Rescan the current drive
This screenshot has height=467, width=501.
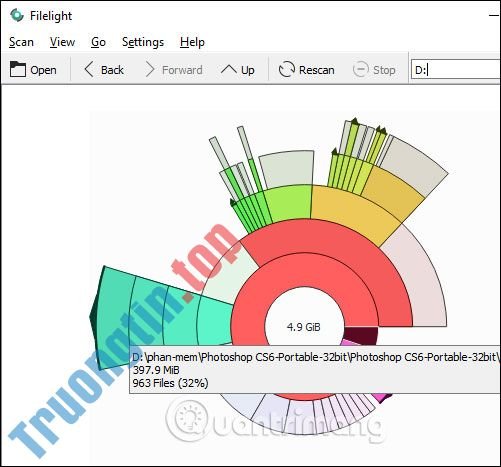[306, 70]
